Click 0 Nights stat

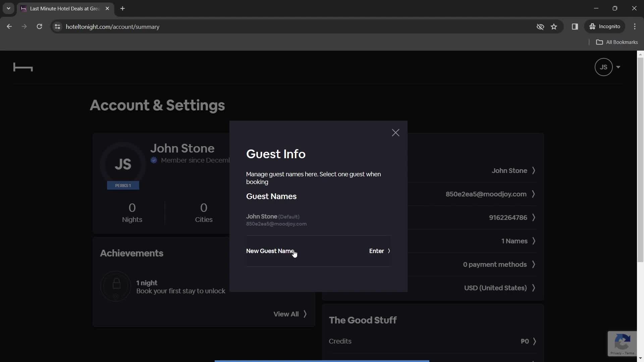tap(132, 213)
